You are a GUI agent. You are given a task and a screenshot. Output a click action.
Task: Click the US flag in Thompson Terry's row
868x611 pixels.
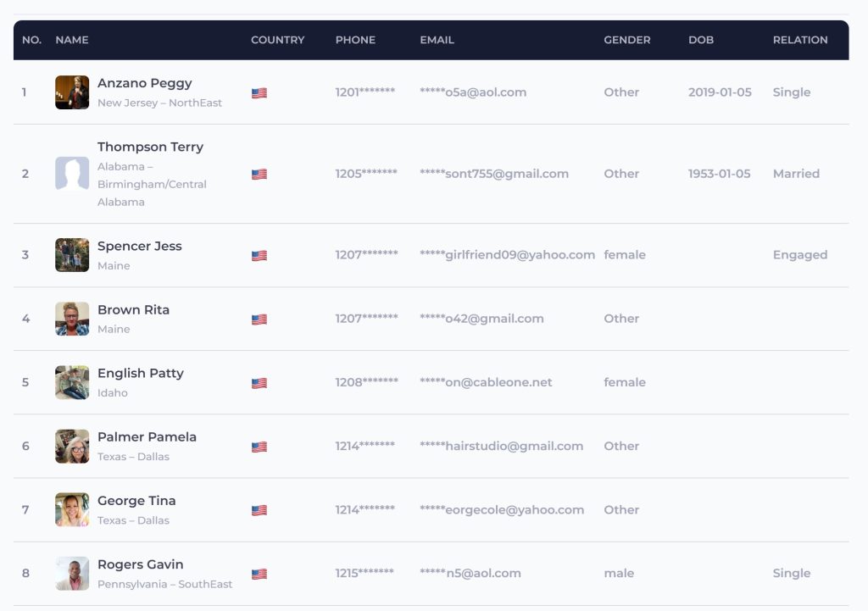pyautogui.click(x=259, y=175)
